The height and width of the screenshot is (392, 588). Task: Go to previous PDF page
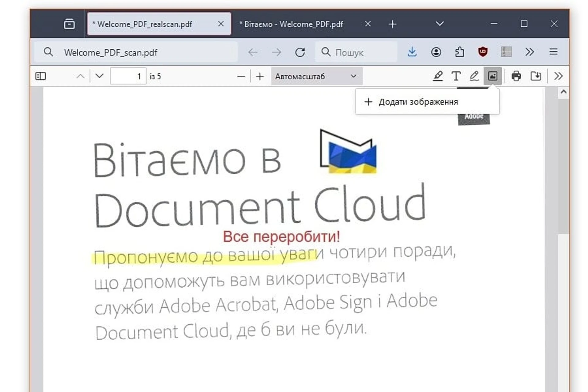coord(80,76)
